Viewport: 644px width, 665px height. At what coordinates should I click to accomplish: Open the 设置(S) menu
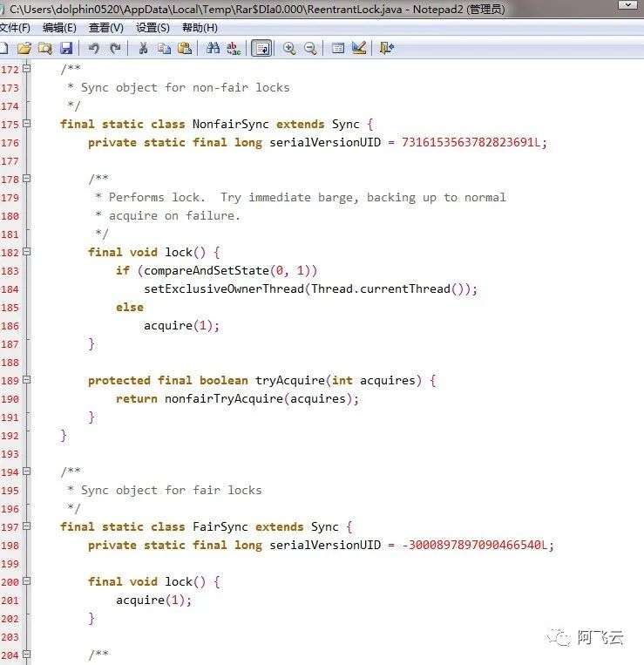tap(153, 28)
